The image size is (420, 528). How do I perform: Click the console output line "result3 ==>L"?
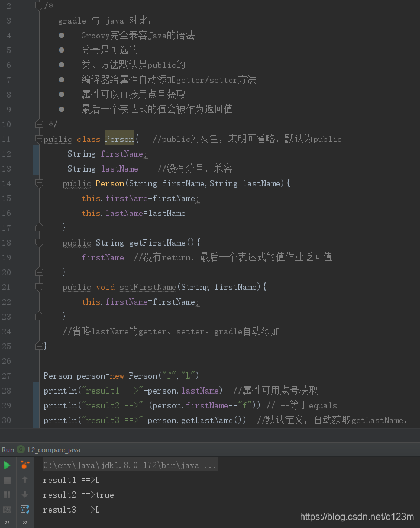[x=71, y=510]
